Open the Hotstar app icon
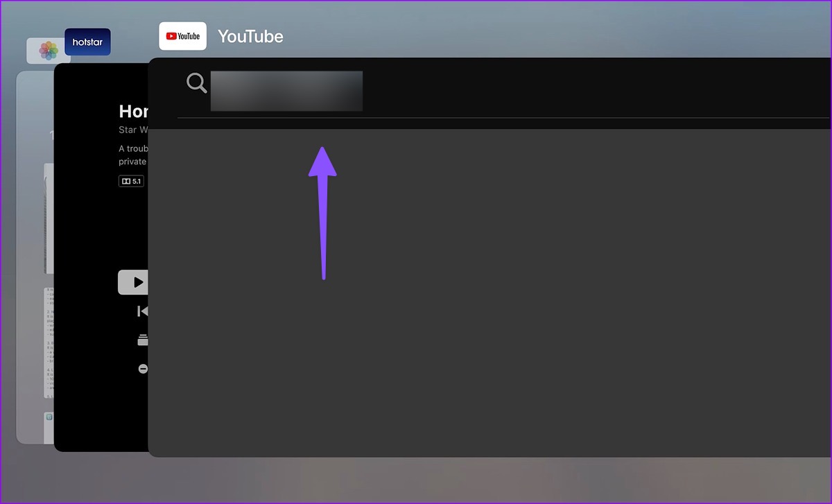The image size is (832, 504). click(87, 42)
